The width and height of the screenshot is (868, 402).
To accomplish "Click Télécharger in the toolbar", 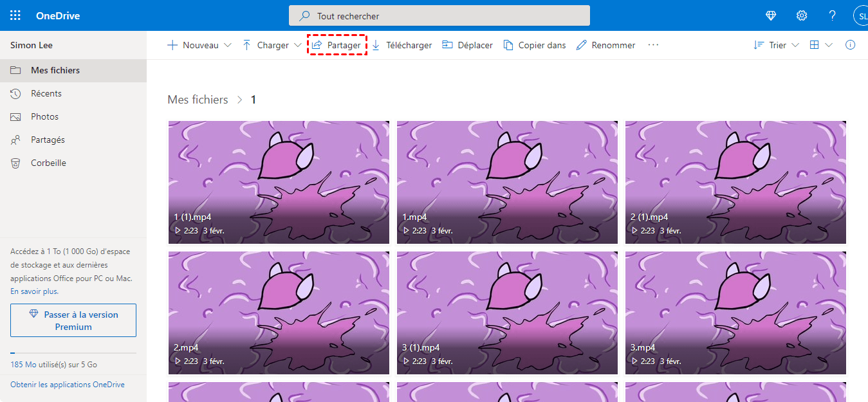I will click(x=402, y=45).
